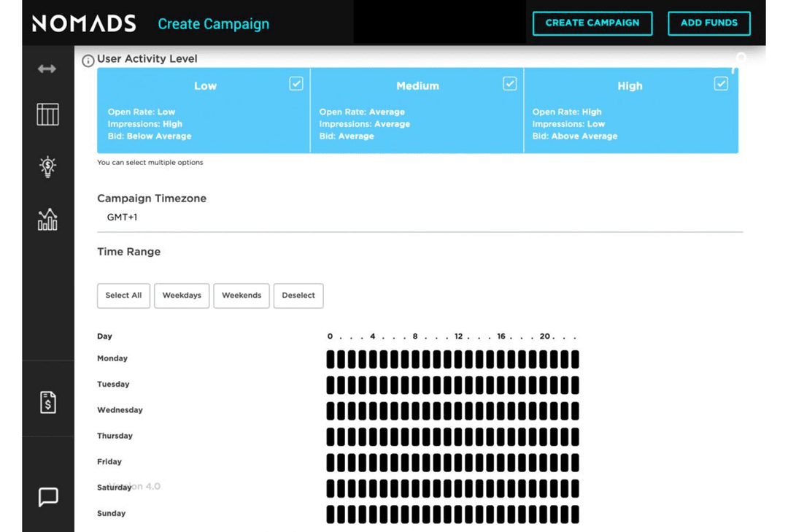788x532 pixels.
Task: Click the Create Campaign header title
Action: 214,23
